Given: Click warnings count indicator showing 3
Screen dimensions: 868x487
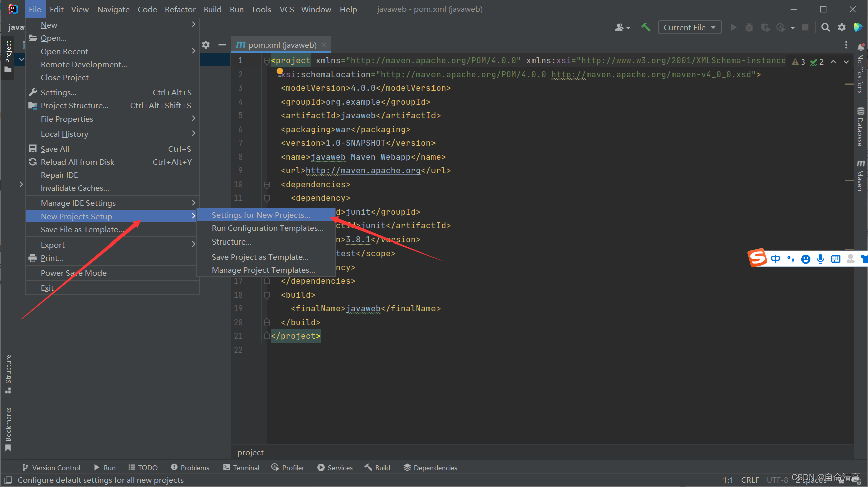Looking at the screenshot, I should pos(798,62).
